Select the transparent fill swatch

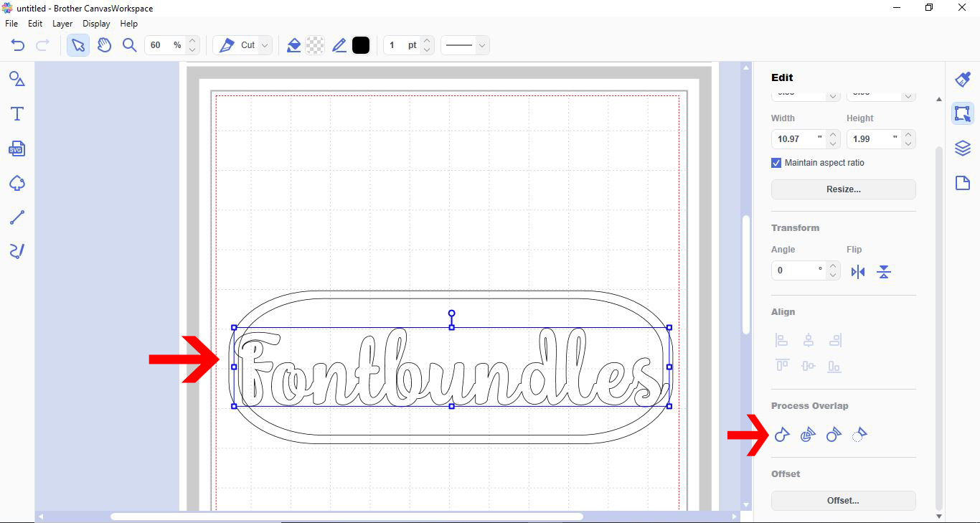tap(315, 45)
